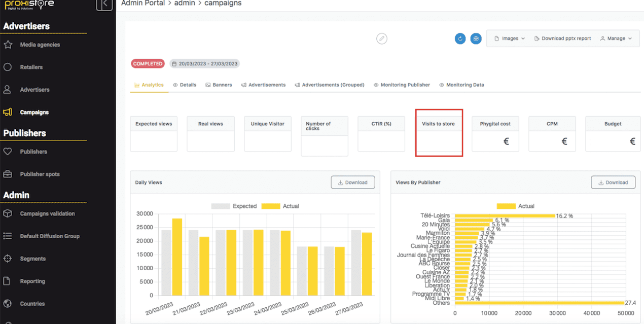
Task: Click the Phygital cost card
Action: point(495,134)
